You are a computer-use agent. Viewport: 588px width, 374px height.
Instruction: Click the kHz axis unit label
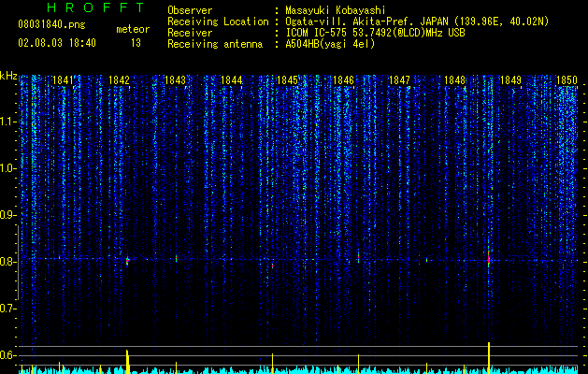click(8, 76)
